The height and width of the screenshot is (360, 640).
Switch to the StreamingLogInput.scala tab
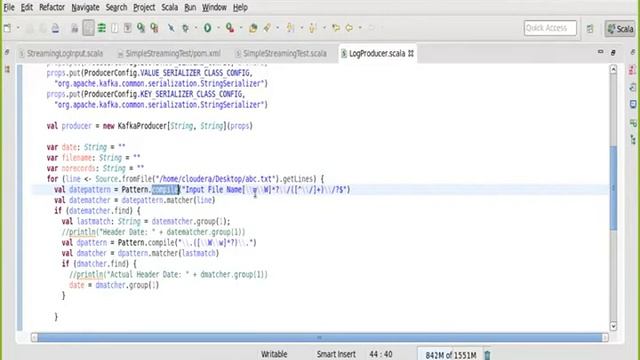point(61,53)
